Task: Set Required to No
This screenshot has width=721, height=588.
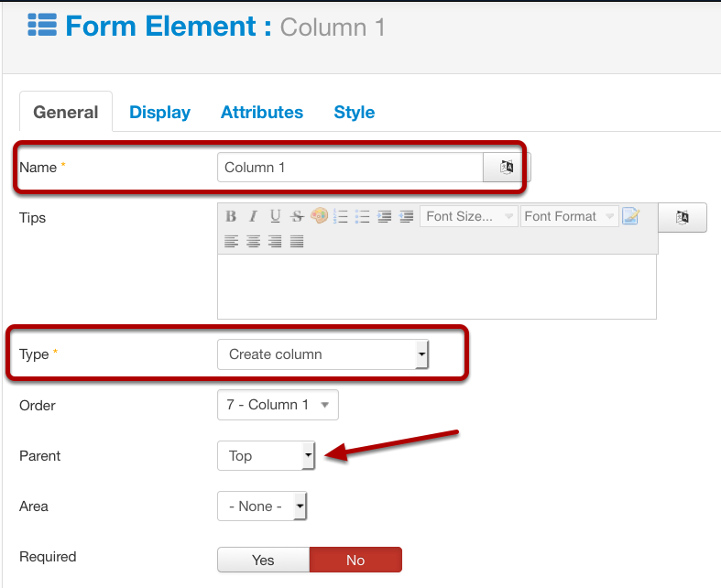Action: [355, 560]
